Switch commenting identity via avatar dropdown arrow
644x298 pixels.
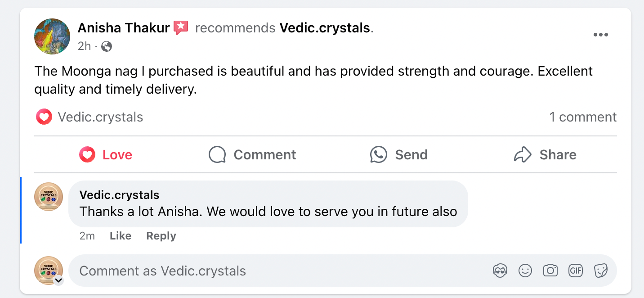[x=58, y=280]
